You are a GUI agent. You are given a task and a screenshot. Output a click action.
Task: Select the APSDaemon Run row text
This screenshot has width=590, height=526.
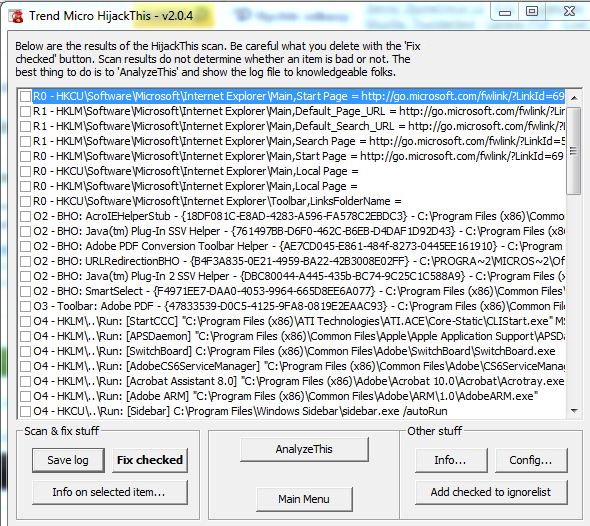click(299, 336)
